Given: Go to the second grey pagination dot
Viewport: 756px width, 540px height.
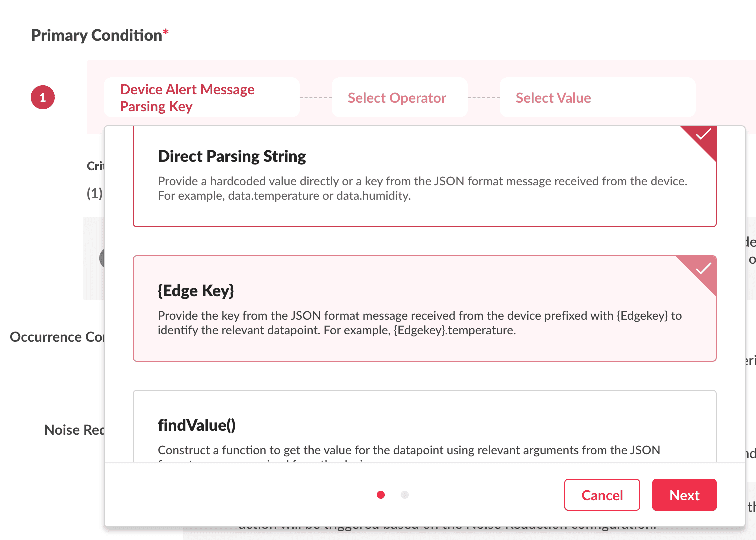Looking at the screenshot, I should pyautogui.click(x=405, y=495).
